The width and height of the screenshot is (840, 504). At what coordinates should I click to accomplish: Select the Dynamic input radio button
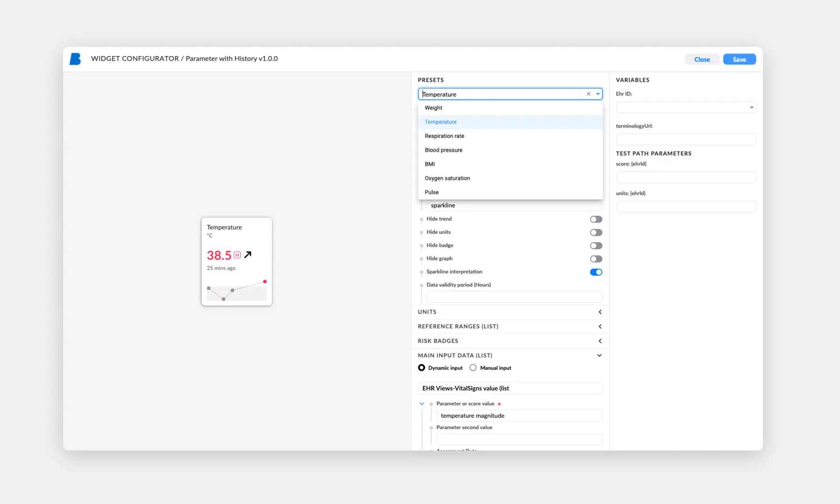point(421,368)
